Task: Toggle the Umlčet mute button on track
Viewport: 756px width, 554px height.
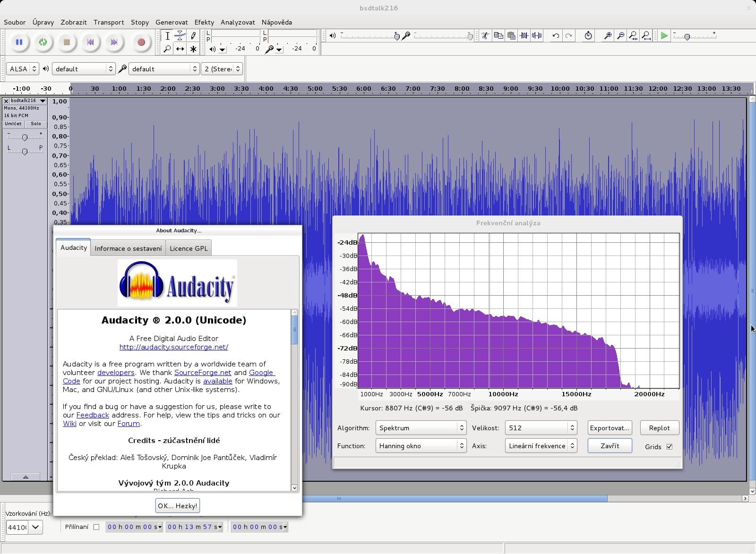Action: tap(13, 124)
